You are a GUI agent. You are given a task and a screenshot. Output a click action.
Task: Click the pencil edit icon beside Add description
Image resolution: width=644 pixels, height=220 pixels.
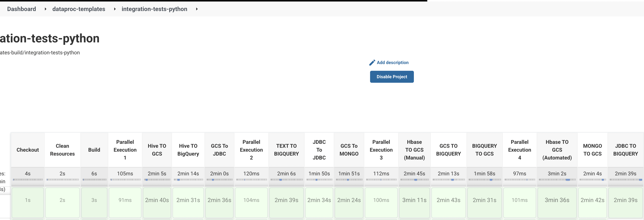(372, 62)
